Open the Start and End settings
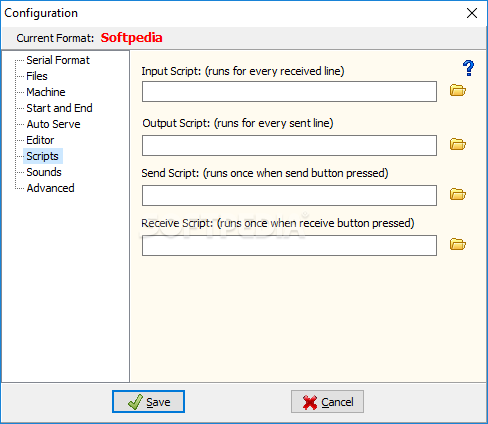Screen dimensions: 488x424 (x=59, y=108)
